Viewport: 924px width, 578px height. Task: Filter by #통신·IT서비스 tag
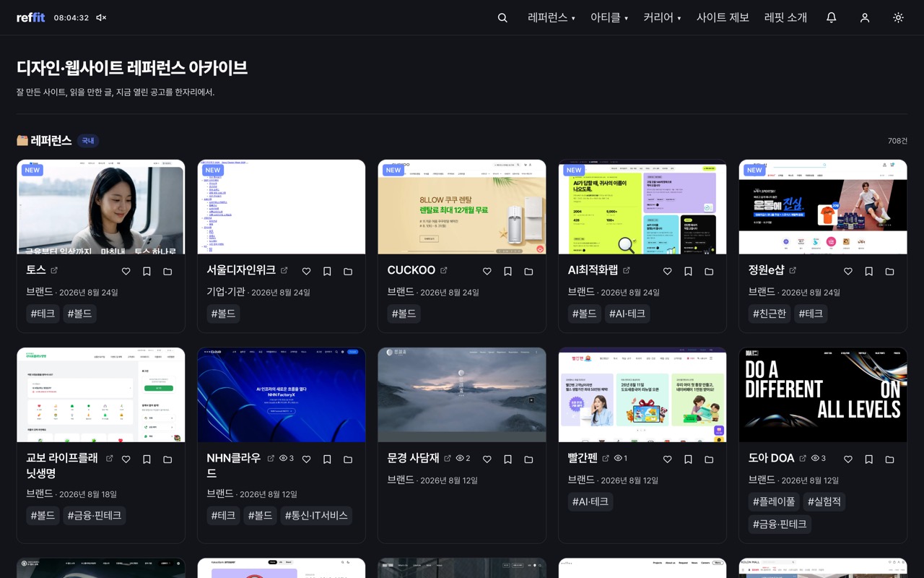coord(316,515)
